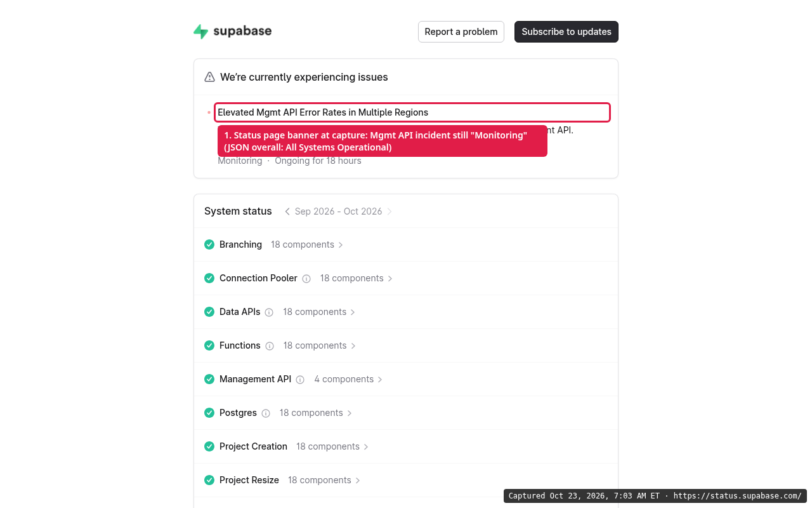Click green check icon beside Branching
The height and width of the screenshot is (508, 812).
pyautogui.click(x=209, y=244)
